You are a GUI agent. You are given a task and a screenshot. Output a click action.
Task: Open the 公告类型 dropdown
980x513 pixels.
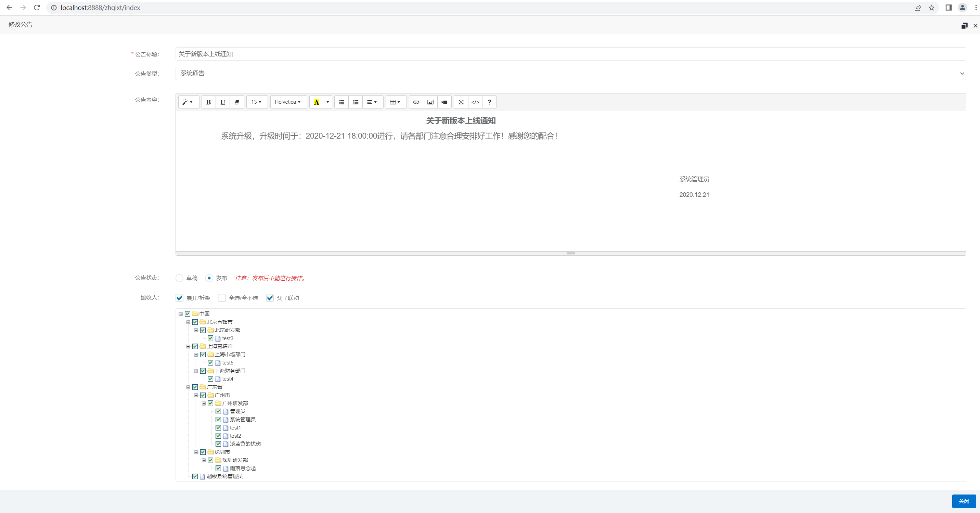570,74
